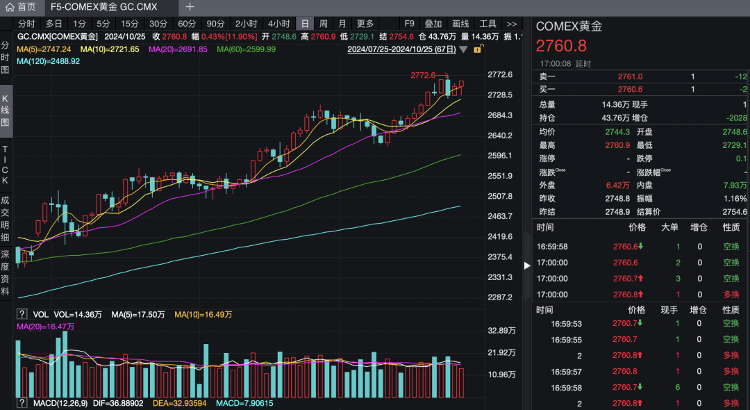Click the 大单 column header

669,227
